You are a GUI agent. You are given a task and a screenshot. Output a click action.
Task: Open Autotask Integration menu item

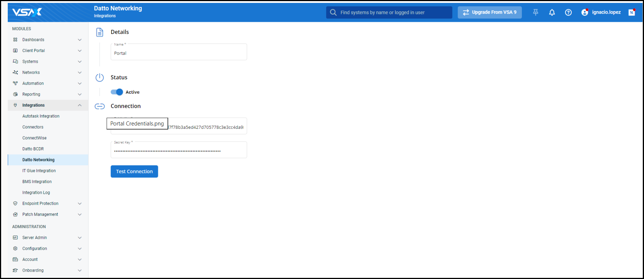pos(48,116)
